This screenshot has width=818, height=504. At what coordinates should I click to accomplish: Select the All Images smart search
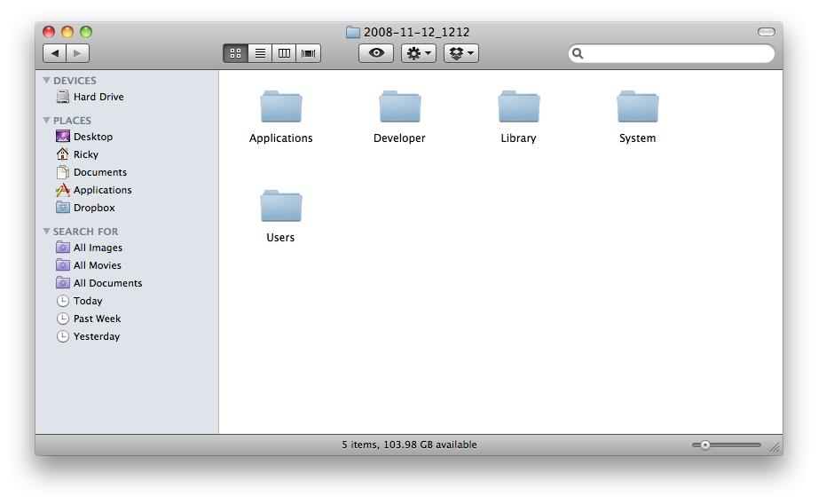(x=89, y=248)
